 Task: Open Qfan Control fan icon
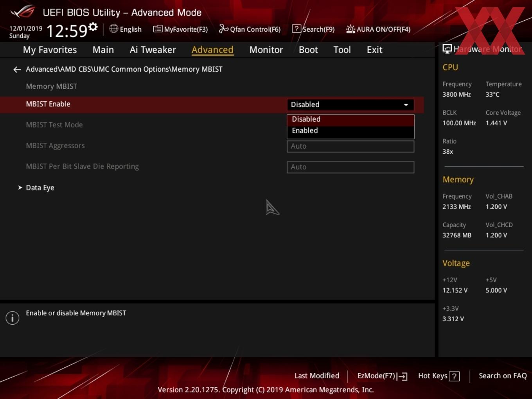pyautogui.click(x=223, y=29)
